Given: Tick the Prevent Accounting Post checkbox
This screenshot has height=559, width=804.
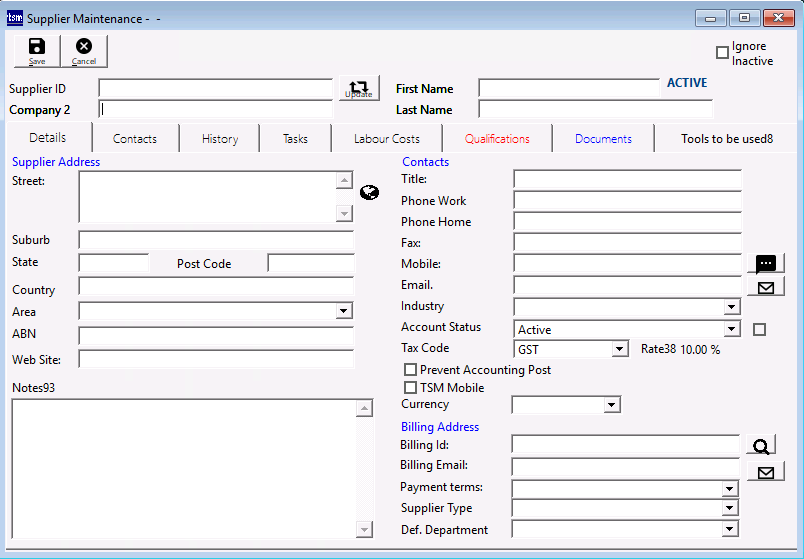Looking at the screenshot, I should 410,370.
